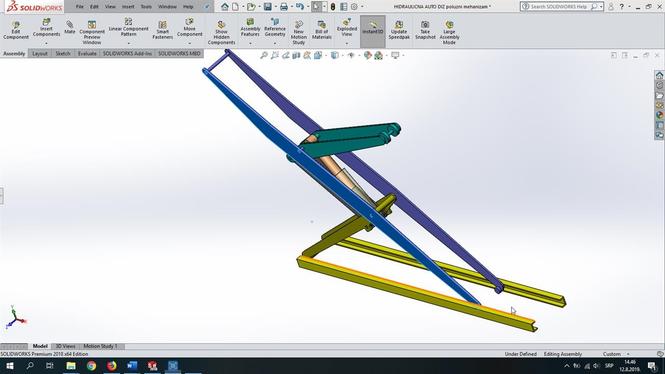Open File Explorer from taskbar

(x=71, y=366)
